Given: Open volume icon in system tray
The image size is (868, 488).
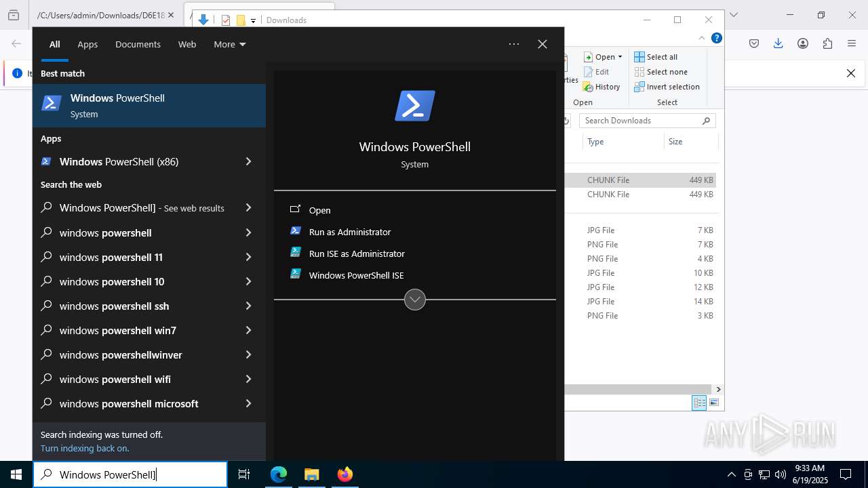Looking at the screenshot, I should [781, 474].
